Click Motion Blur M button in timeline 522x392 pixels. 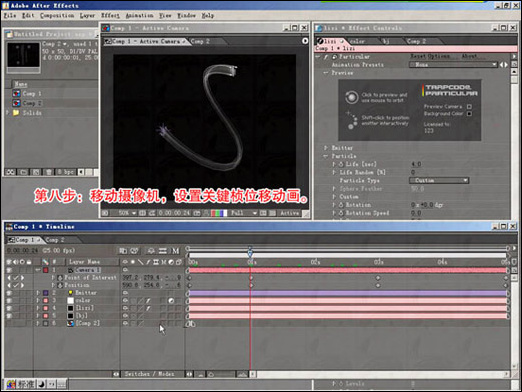tap(176, 251)
